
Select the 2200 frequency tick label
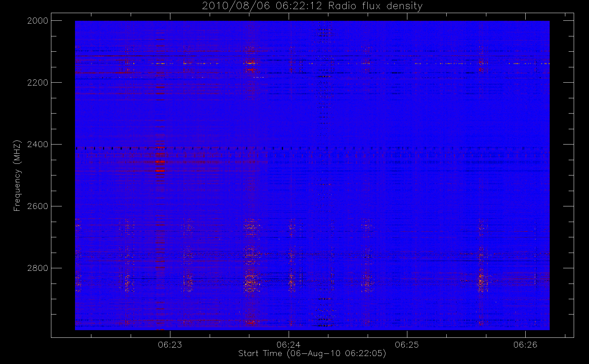pos(38,83)
